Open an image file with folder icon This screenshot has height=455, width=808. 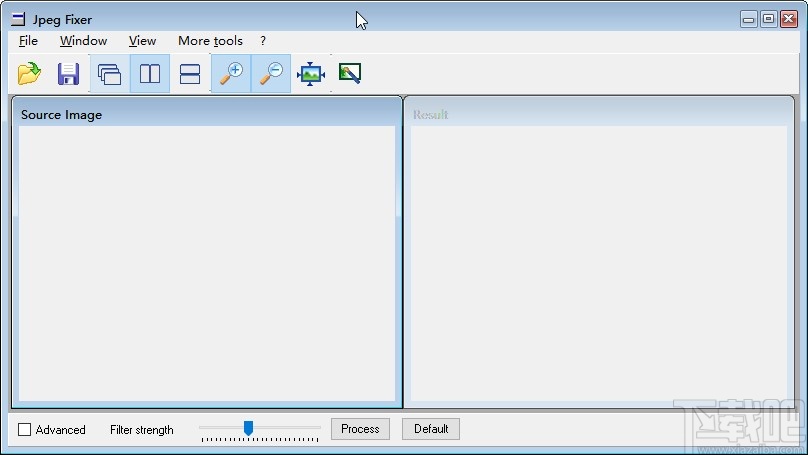(x=29, y=74)
